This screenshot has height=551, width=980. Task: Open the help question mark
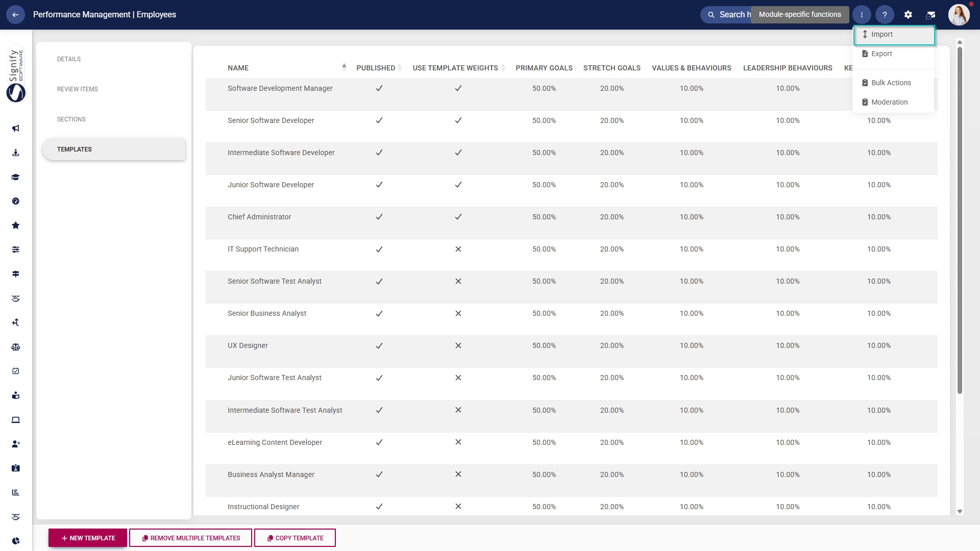[x=885, y=15]
